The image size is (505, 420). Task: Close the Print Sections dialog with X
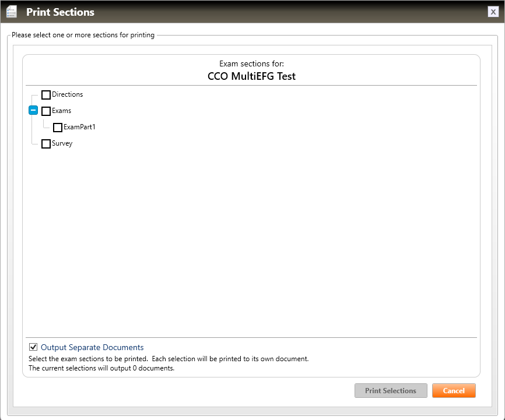pos(493,12)
